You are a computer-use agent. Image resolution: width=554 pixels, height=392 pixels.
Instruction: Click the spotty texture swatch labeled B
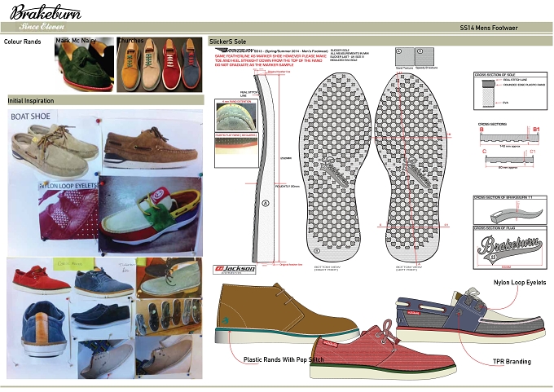[424, 56]
